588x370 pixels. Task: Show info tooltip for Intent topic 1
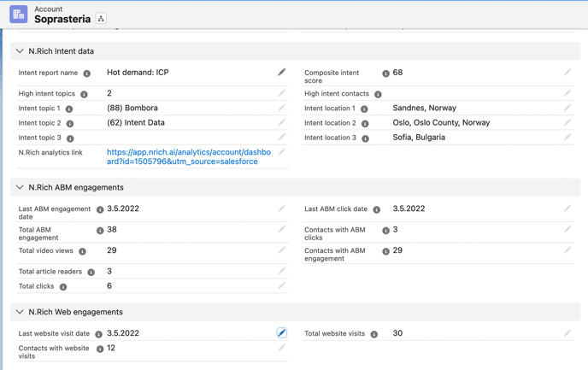click(x=69, y=109)
